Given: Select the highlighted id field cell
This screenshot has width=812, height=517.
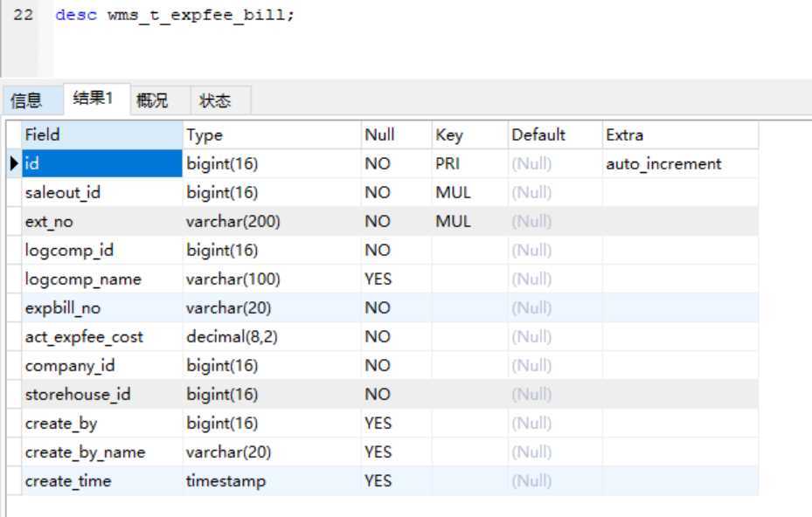Looking at the screenshot, I should point(102,163).
